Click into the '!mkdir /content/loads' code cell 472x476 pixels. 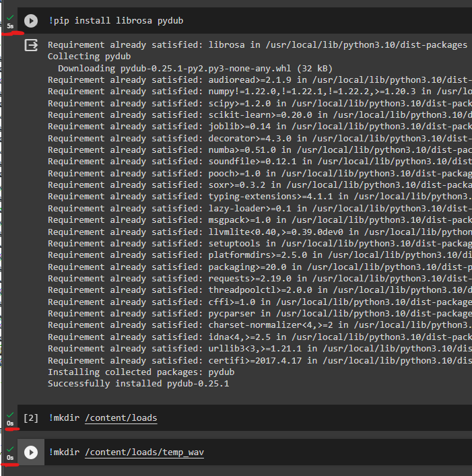244,418
